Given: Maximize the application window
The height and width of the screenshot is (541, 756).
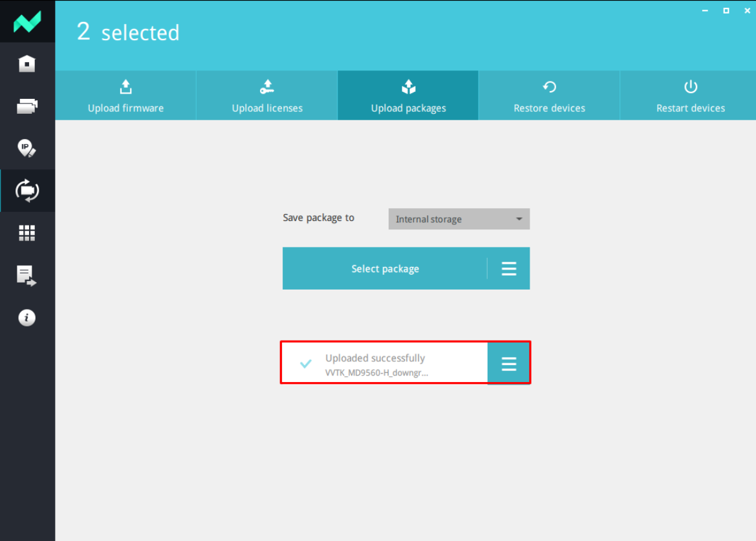Looking at the screenshot, I should click(x=726, y=10).
